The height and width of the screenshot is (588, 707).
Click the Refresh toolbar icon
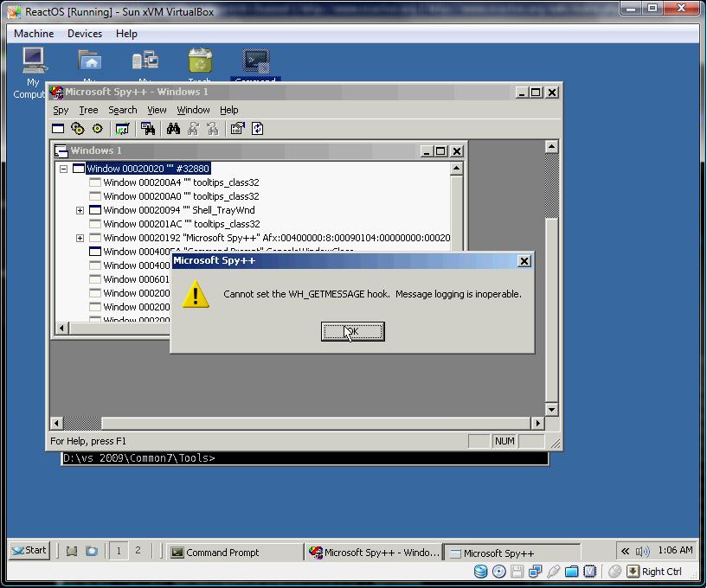pos(258,129)
